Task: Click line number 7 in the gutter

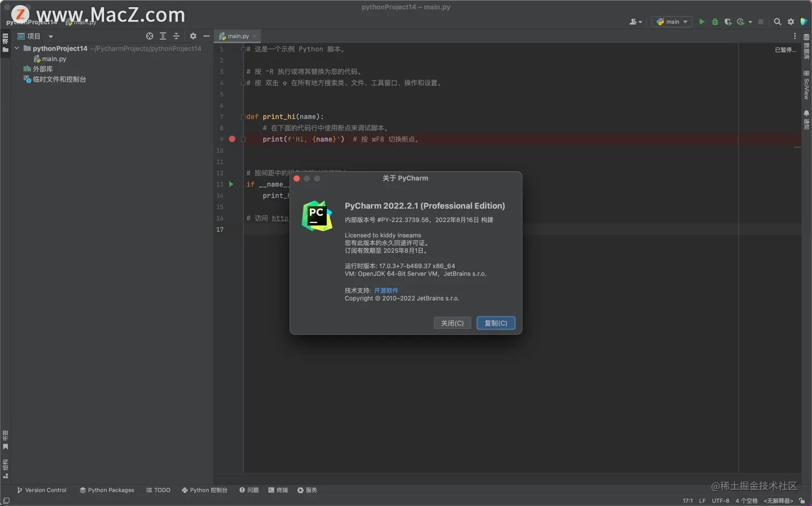Action: click(x=221, y=117)
